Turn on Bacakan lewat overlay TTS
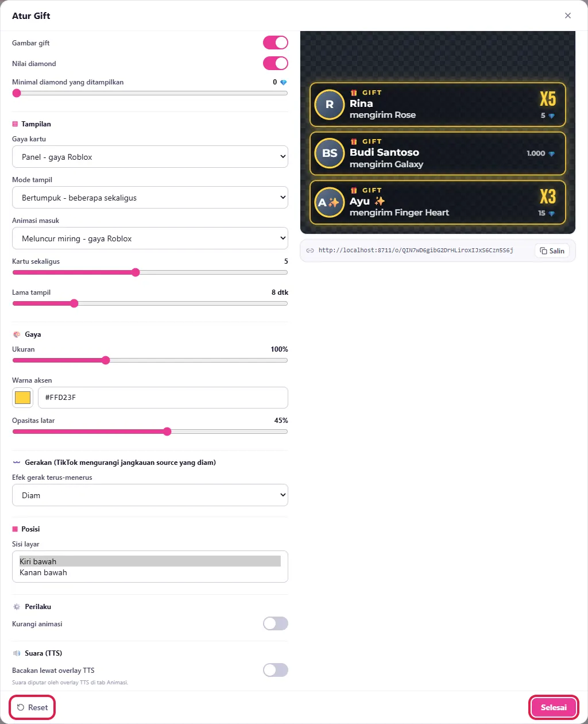 click(276, 670)
